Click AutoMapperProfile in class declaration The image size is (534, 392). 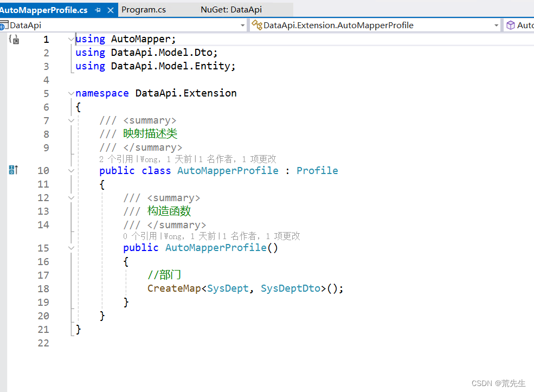[x=228, y=171]
